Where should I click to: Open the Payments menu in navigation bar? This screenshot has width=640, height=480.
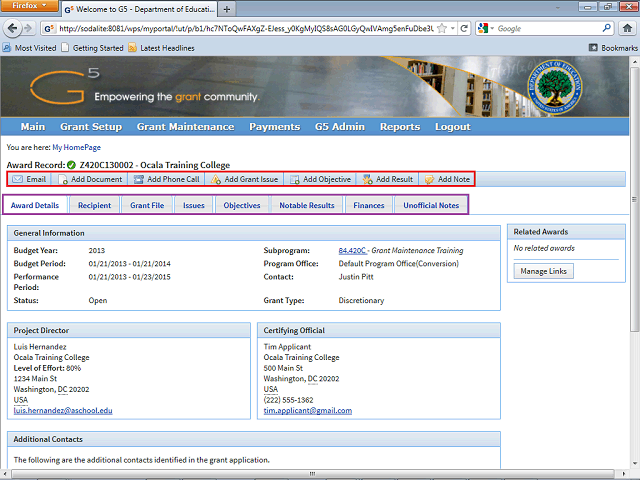coord(274,127)
